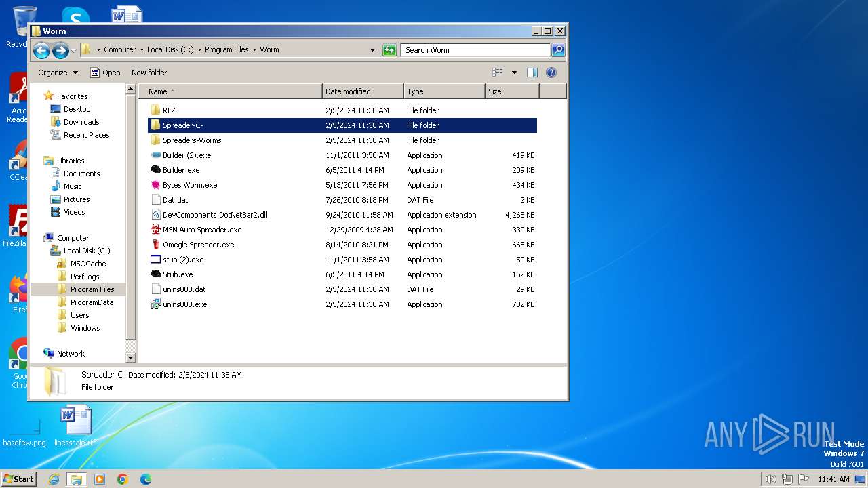
Task: Open Chrome from the taskbar
Action: click(123, 479)
